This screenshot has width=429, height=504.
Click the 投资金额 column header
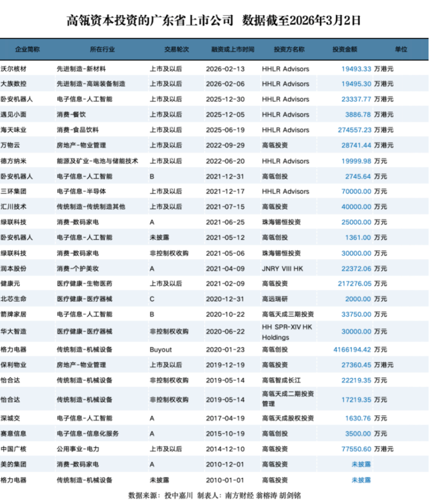click(x=345, y=49)
